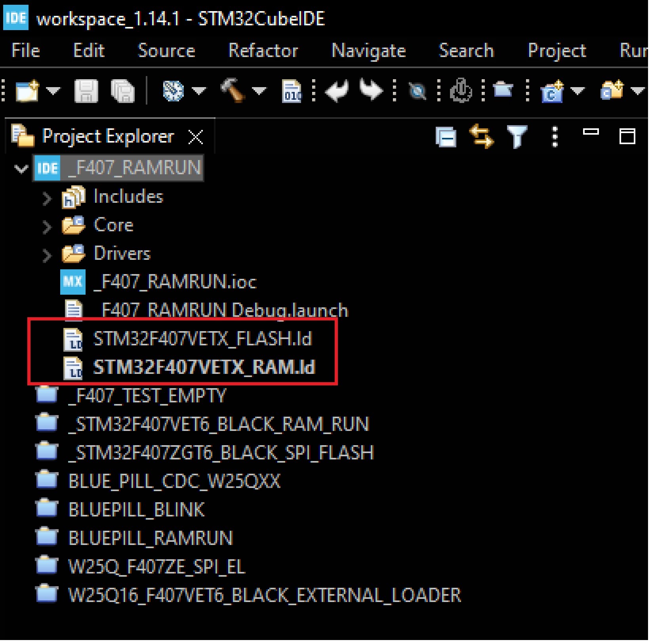Image resolution: width=652 pixels, height=644 pixels.
Task: Select STM32F407VETX_RAM.ld file
Action: click(204, 367)
